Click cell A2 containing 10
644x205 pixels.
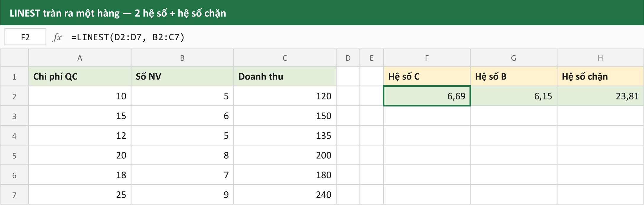pyautogui.click(x=80, y=96)
